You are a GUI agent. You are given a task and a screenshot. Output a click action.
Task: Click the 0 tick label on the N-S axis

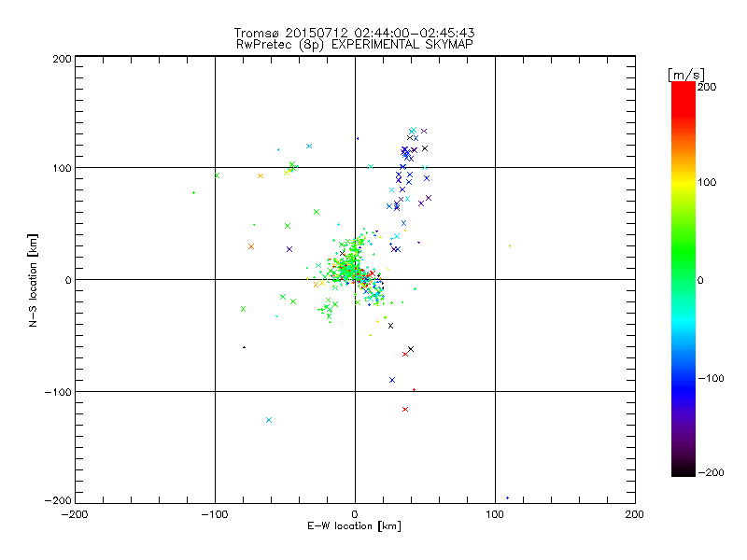coord(68,280)
